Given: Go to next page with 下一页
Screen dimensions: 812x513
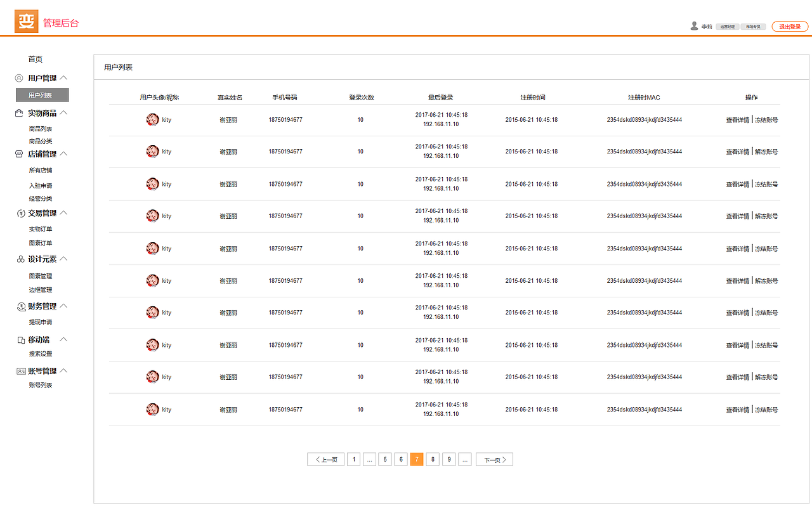Looking at the screenshot, I should click(494, 460).
